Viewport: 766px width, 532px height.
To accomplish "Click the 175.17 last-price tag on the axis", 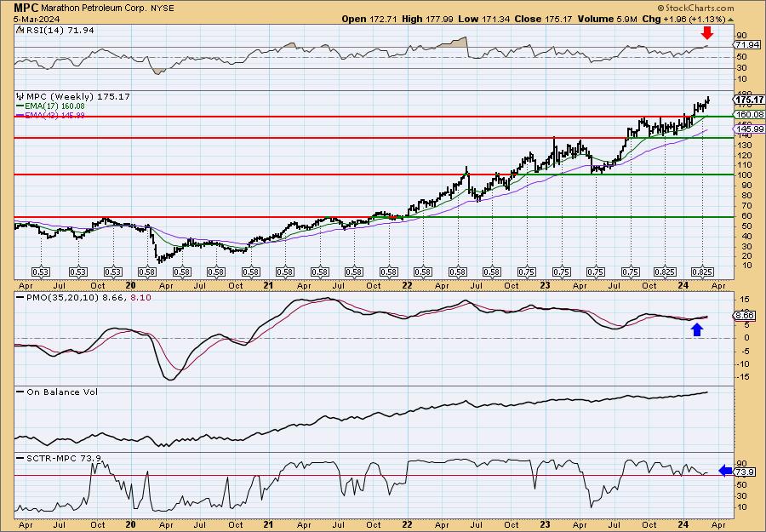I will [749, 100].
